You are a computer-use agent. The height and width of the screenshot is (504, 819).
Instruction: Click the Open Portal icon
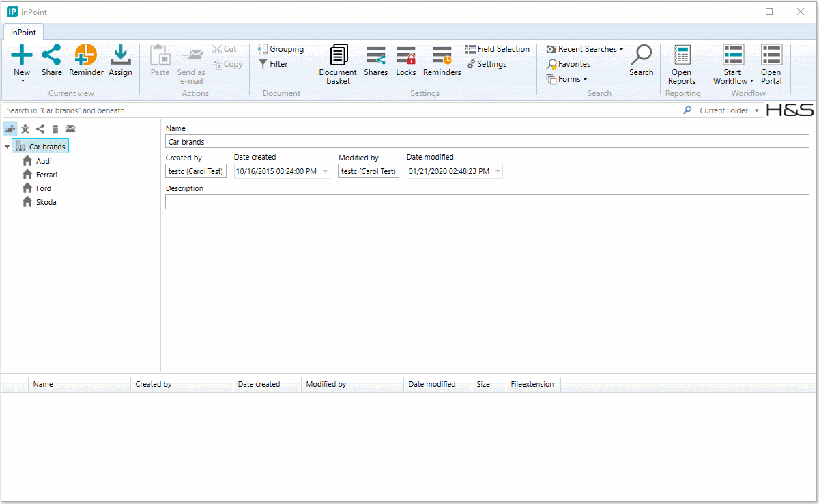pos(771,56)
